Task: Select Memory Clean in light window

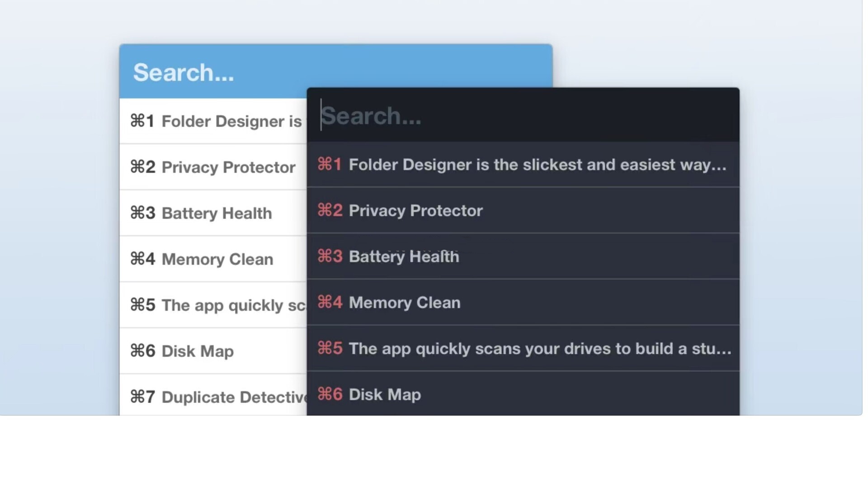Action: click(x=213, y=259)
